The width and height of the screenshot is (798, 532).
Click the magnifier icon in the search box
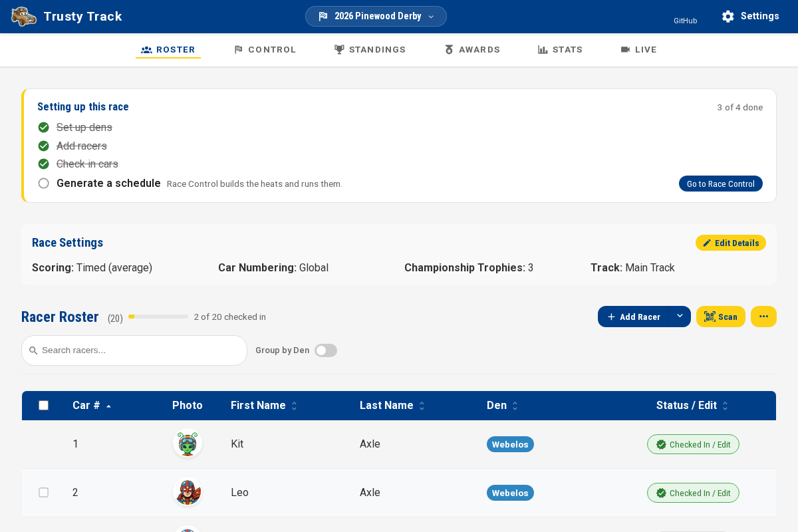tap(33, 350)
